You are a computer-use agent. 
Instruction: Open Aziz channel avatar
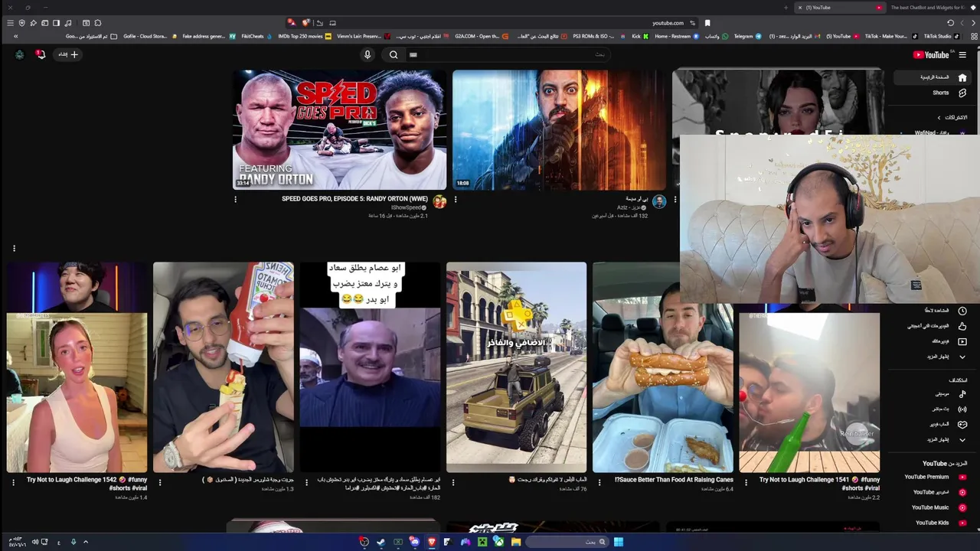click(x=659, y=202)
